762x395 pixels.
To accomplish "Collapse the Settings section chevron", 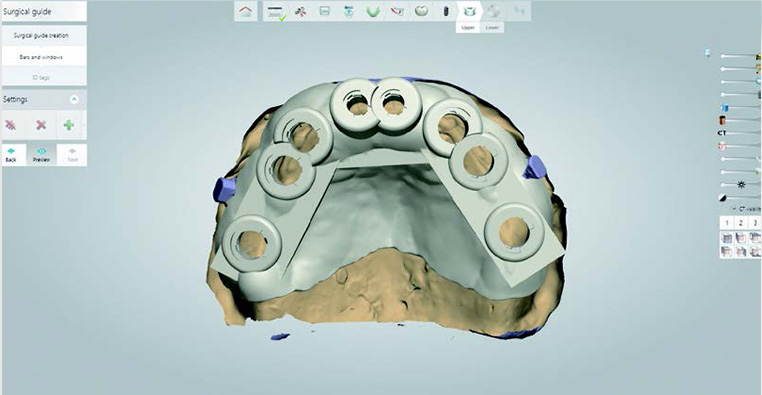I will point(74,99).
